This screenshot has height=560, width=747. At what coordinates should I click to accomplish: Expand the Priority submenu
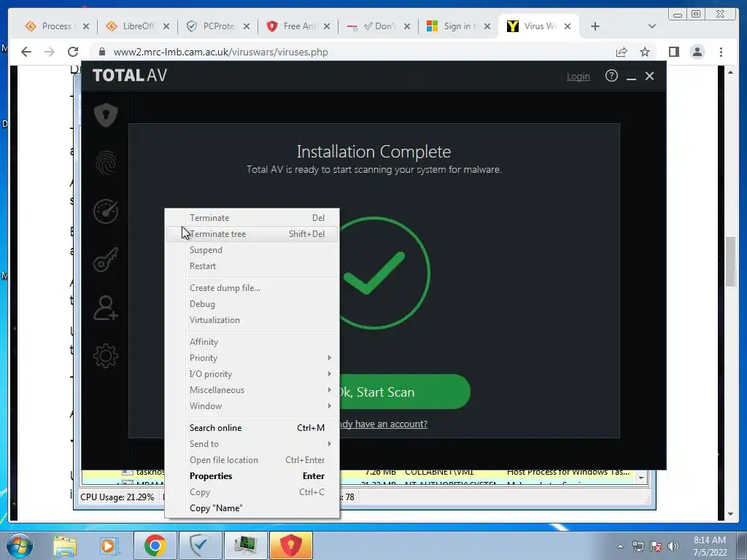click(252, 357)
